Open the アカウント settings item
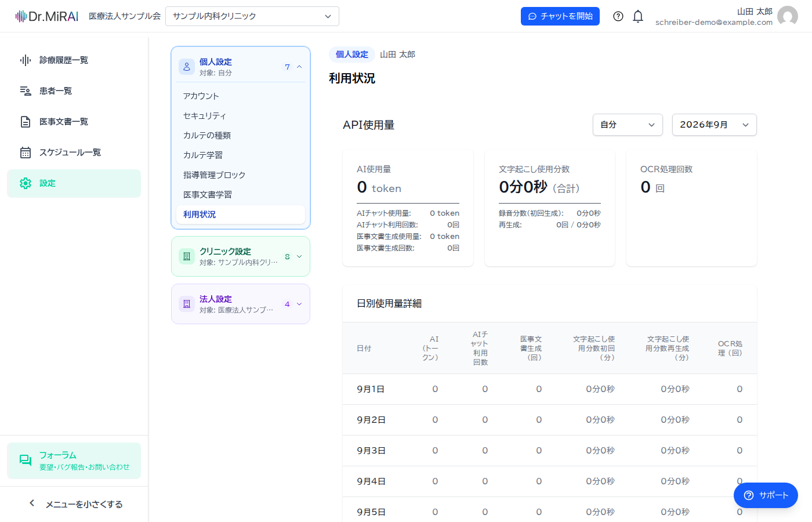Screen dimensions: 812x522 click(241, 96)
